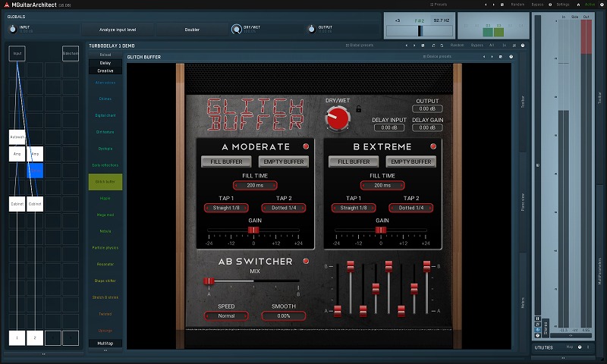
Task: Select the Creative category tab
Action: click(105, 71)
